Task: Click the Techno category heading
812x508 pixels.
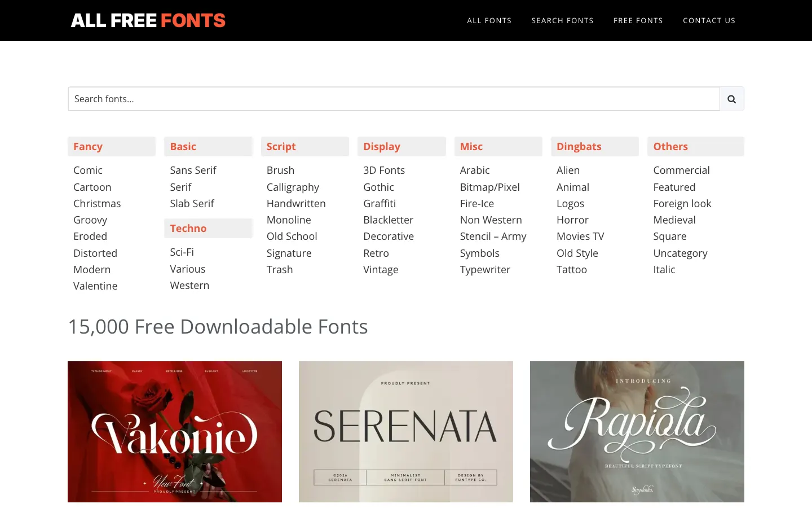Action: point(188,228)
